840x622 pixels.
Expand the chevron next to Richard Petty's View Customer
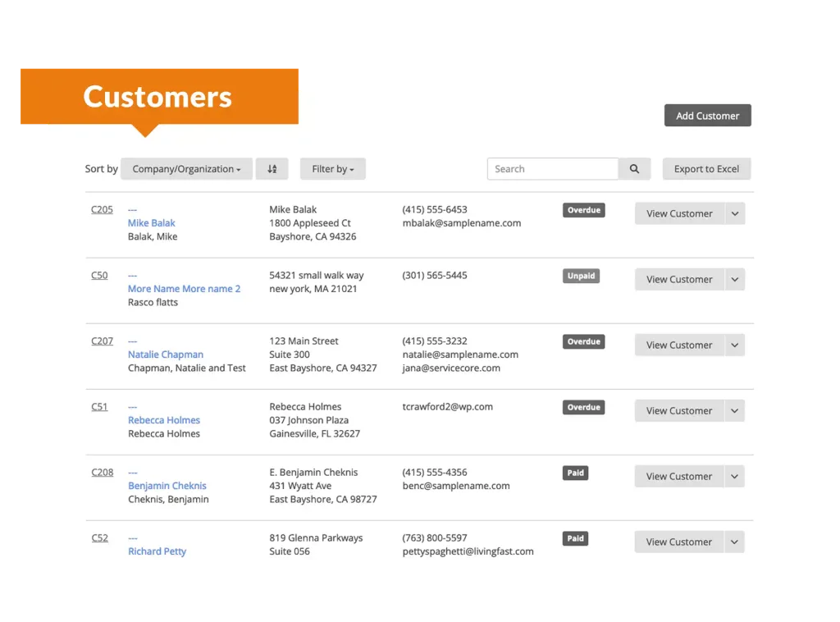[x=735, y=542]
